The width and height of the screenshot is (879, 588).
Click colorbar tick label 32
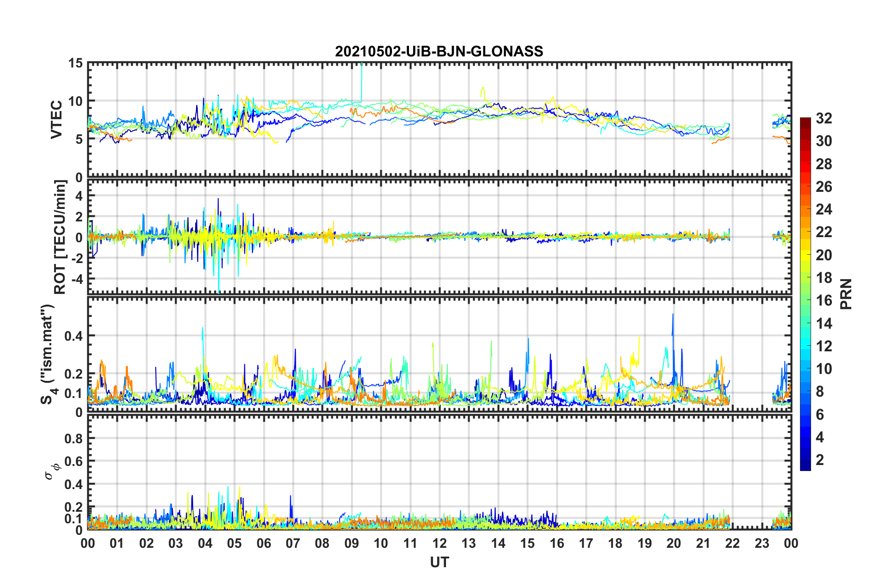point(824,118)
